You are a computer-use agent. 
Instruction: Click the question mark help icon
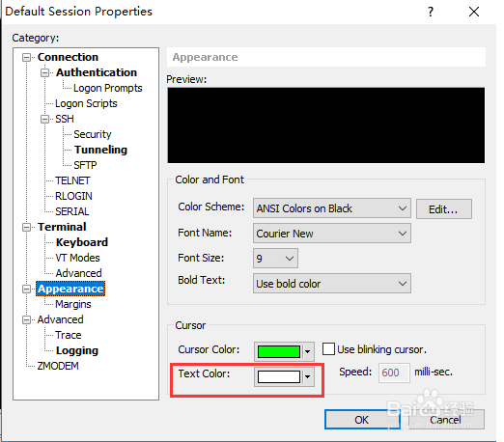coord(431,13)
